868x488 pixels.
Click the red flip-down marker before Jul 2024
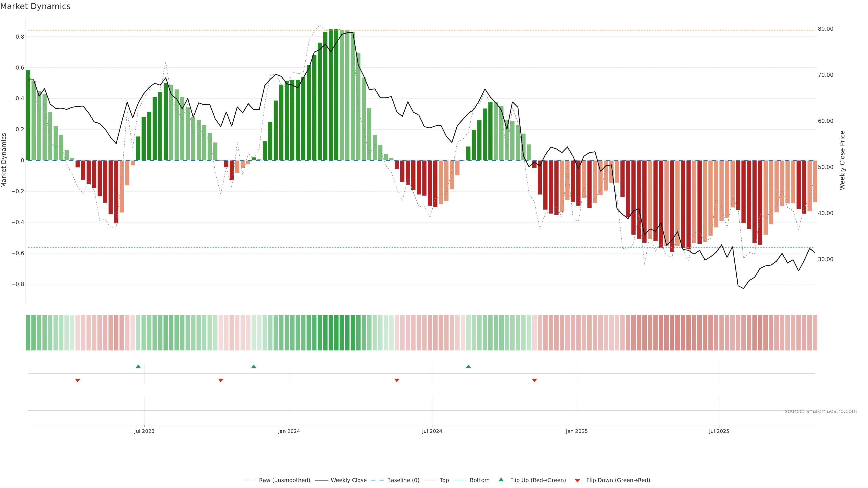tap(397, 380)
